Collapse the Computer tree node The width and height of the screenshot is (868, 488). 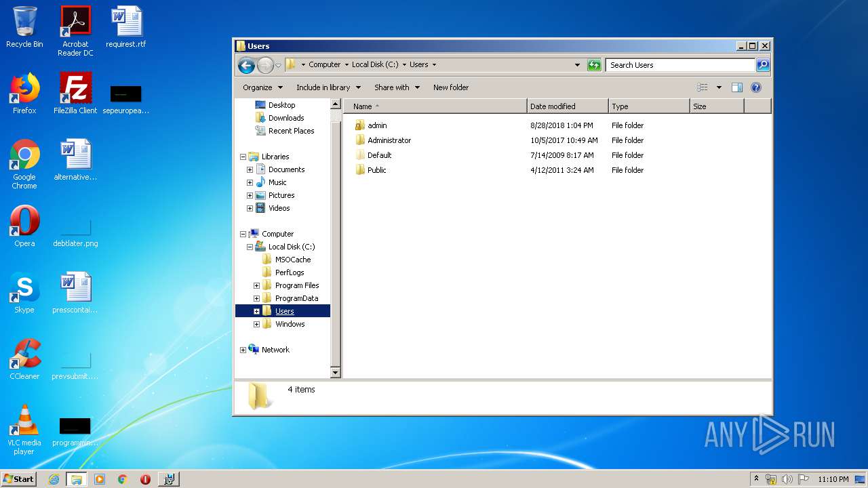pyautogui.click(x=243, y=234)
